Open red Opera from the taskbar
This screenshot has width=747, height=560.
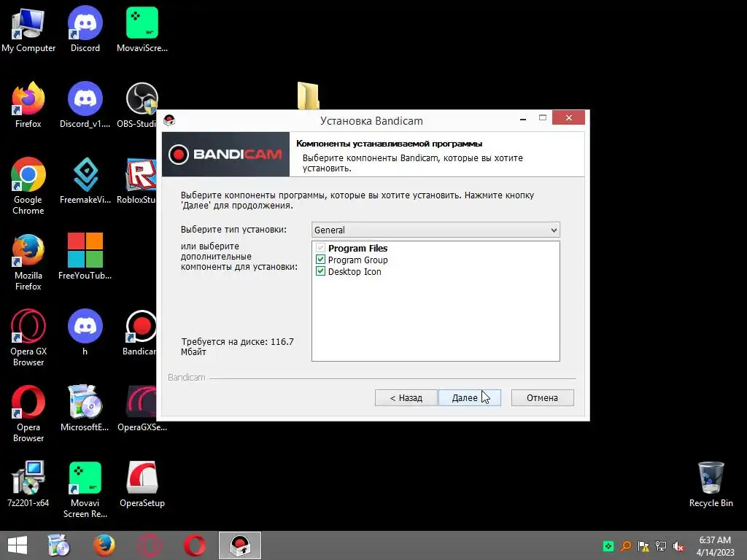point(194,545)
